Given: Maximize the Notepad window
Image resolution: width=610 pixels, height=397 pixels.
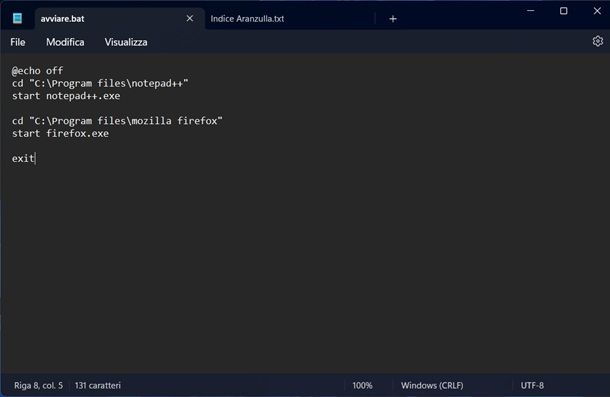Looking at the screenshot, I should coord(563,11).
